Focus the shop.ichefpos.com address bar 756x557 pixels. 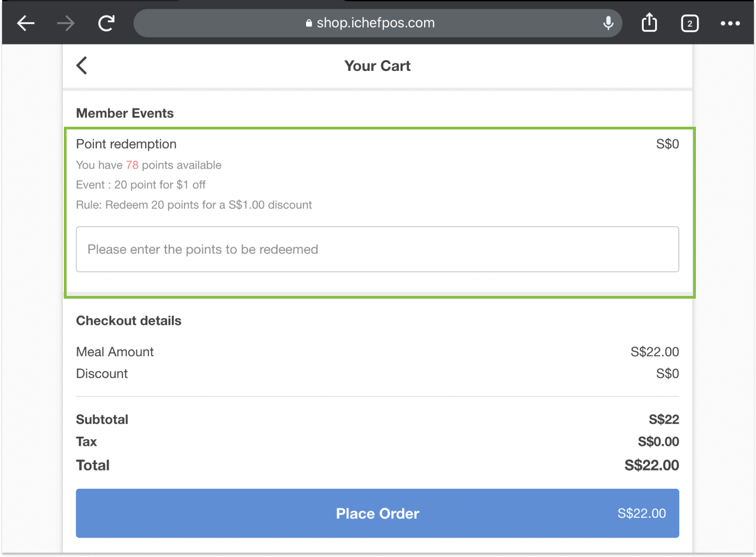tap(376, 23)
